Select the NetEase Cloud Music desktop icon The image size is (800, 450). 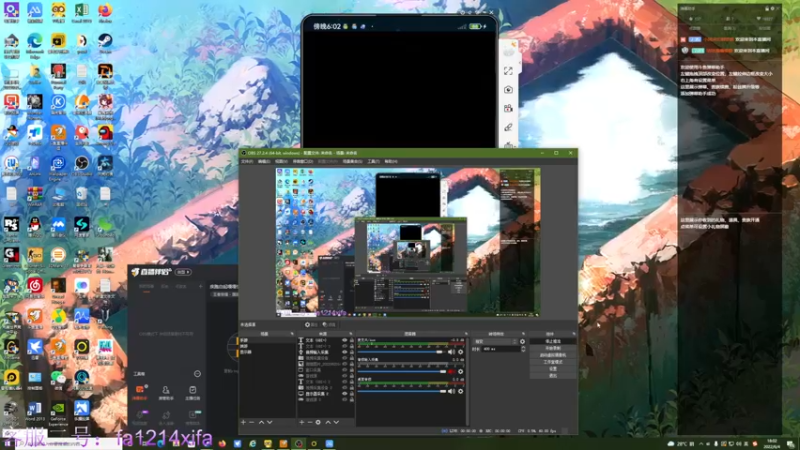[x=34, y=286]
